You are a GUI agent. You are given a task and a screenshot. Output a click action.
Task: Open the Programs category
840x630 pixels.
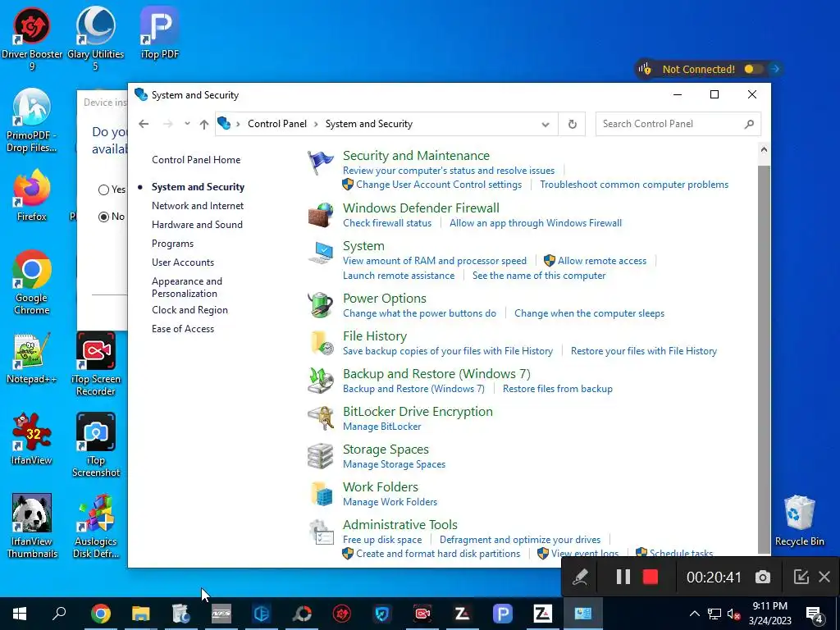(x=172, y=244)
